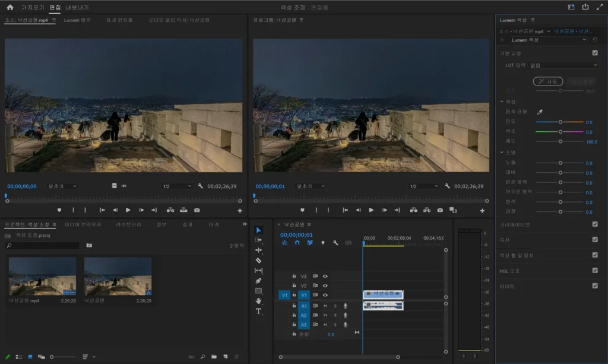Screen dimensions: 608x364
Task: Toggle timeline snapping magnet icon
Action: point(297,243)
